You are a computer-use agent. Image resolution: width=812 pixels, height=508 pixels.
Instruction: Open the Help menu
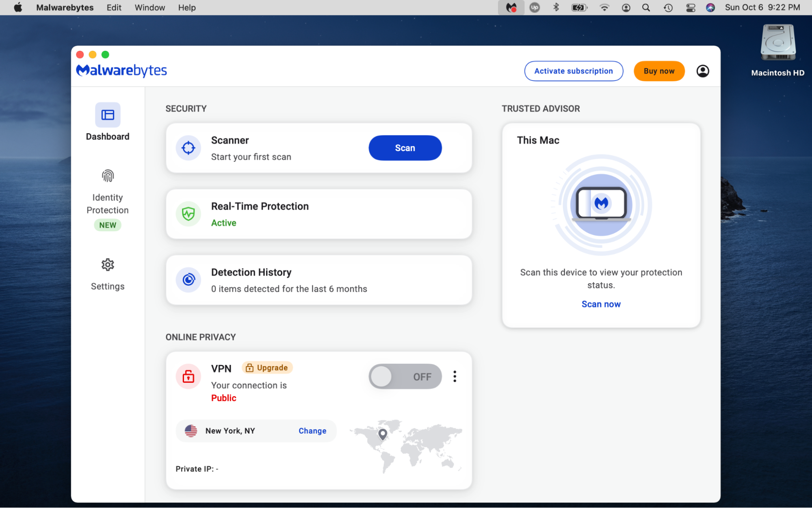pyautogui.click(x=187, y=7)
